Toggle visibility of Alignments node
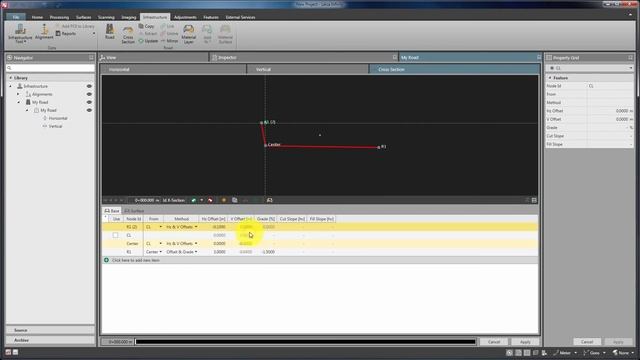 (89, 94)
